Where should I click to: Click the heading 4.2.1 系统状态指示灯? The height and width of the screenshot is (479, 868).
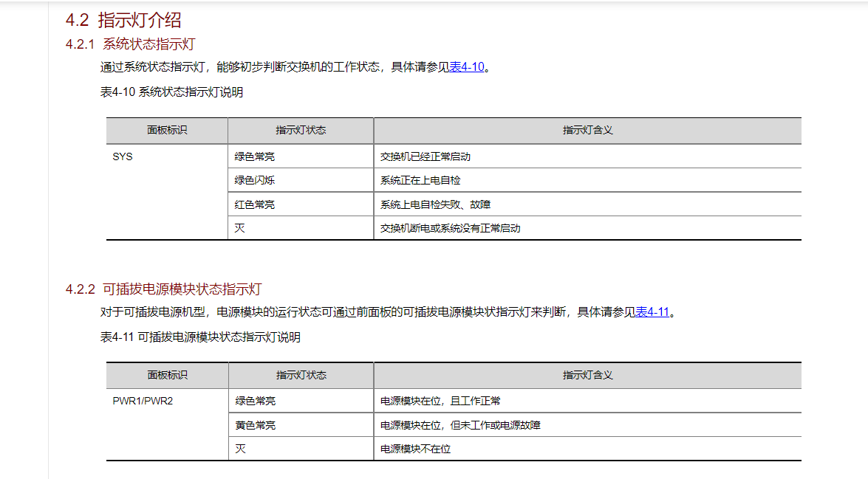tap(131, 44)
